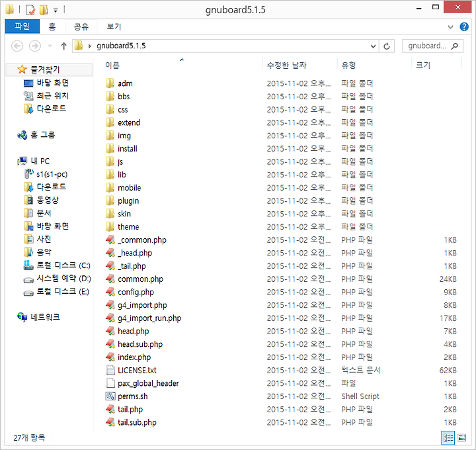Expand the address bar history dropdown
The width and height of the screenshot is (476, 450).
coord(373,46)
